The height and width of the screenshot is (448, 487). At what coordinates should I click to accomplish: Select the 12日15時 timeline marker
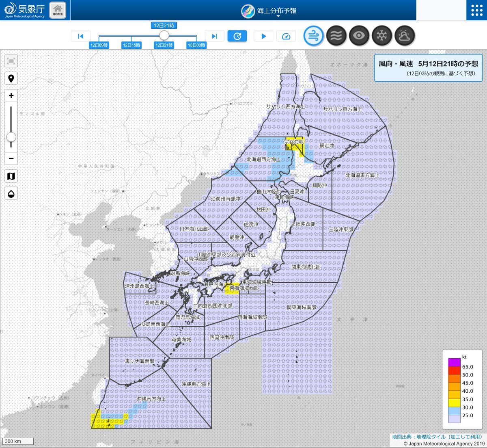[131, 45]
